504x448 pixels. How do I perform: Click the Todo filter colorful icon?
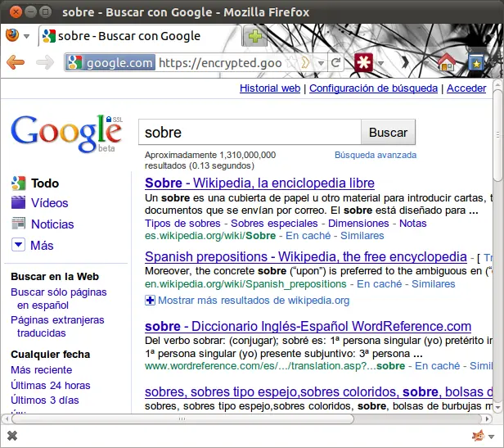pos(18,183)
